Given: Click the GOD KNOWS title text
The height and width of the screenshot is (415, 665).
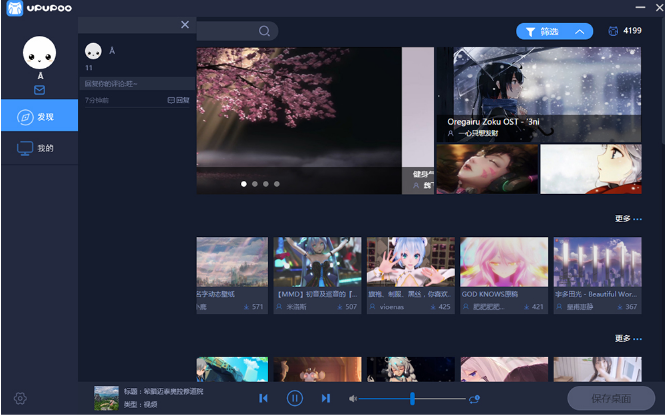Looking at the screenshot, I should coord(490,294).
